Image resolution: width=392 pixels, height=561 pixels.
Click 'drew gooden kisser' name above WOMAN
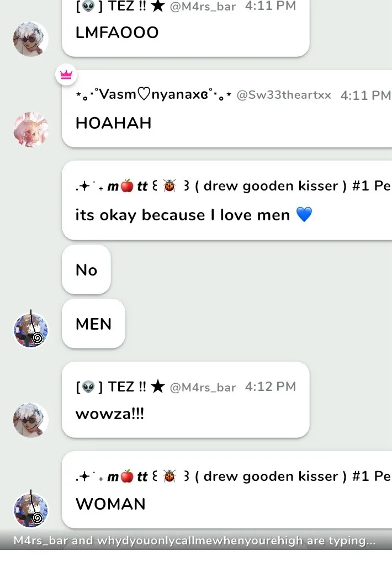271,476
